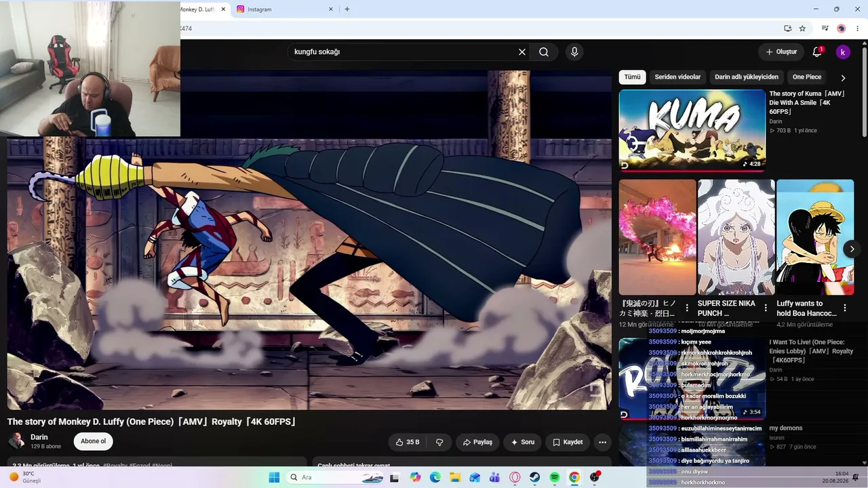Select the Tümü filter chip
This screenshot has width=868, height=488.
(x=632, y=77)
